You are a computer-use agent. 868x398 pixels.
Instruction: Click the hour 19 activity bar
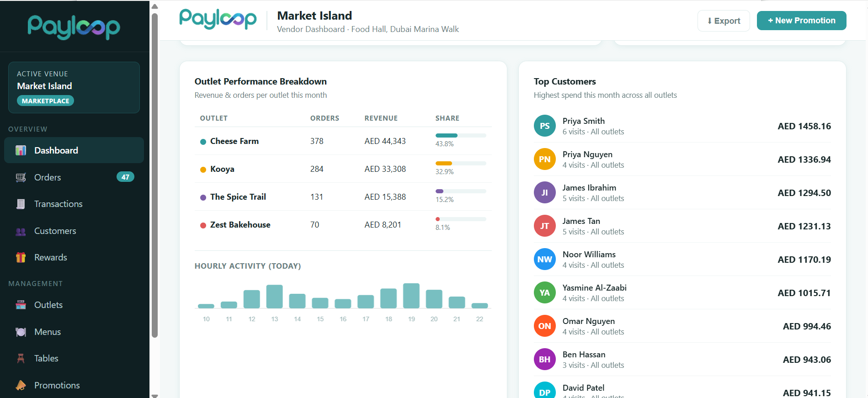tap(411, 296)
